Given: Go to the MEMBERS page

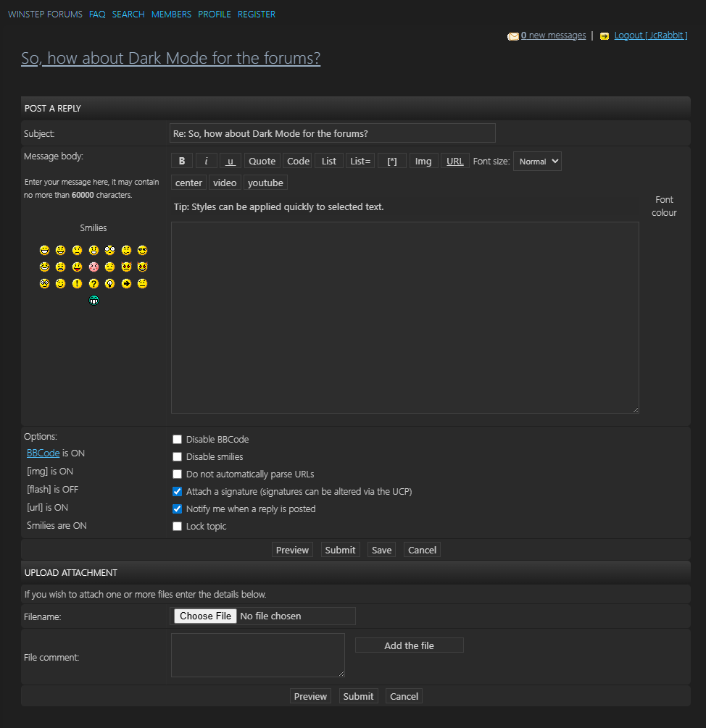Looking at the screenshot, I should point(171,14).
